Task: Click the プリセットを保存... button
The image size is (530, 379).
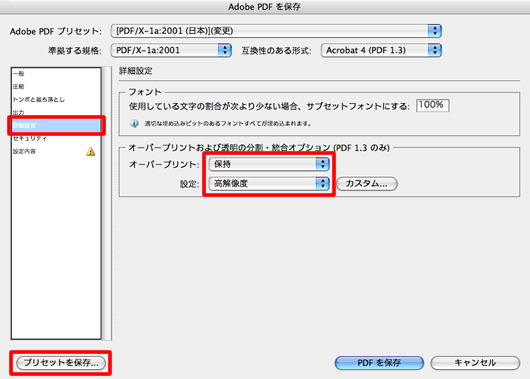Action: (61, 363)
